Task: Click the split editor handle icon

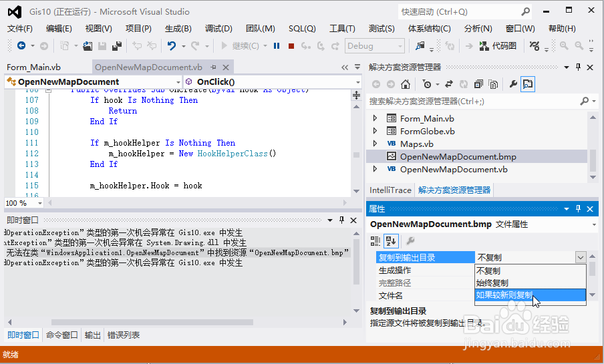Action: pos(356,95)
